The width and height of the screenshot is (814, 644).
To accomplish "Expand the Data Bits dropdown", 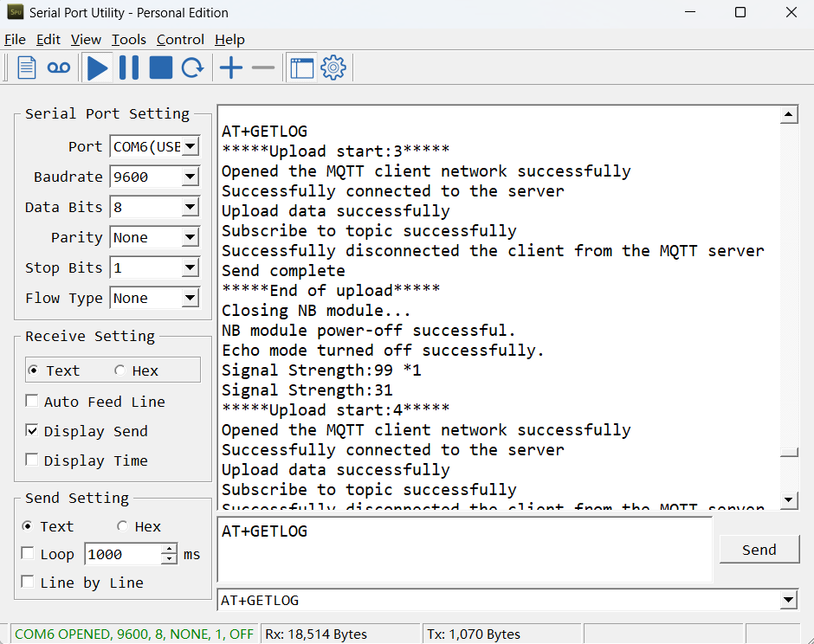I will (x=191, y=207).
